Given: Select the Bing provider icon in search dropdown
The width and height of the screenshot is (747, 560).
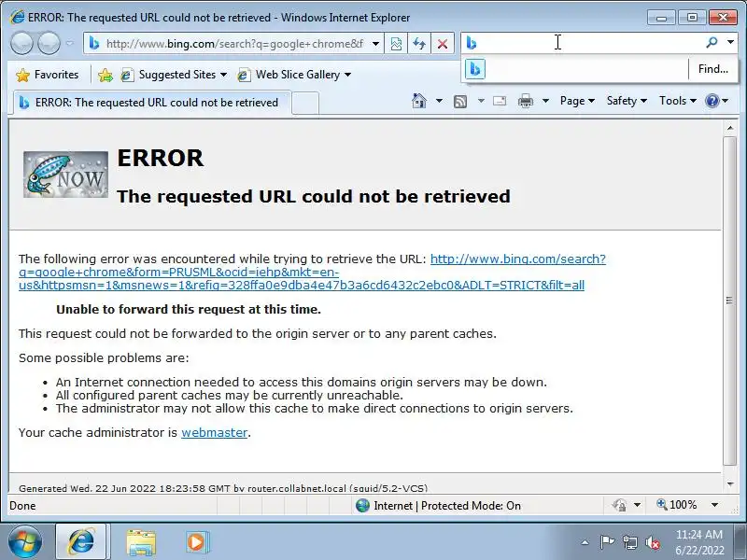Looking at the screenshot, I should click(475, 69).
